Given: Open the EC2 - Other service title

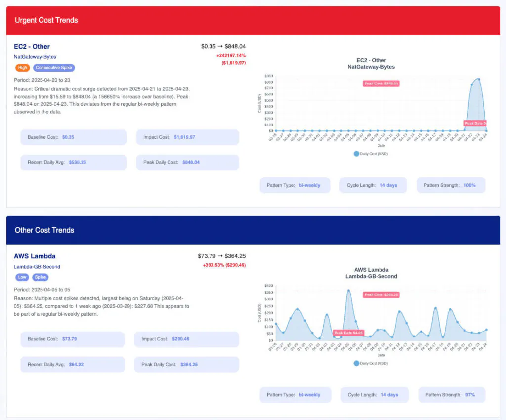Looking at the screenshot, I should coord(32,47).
